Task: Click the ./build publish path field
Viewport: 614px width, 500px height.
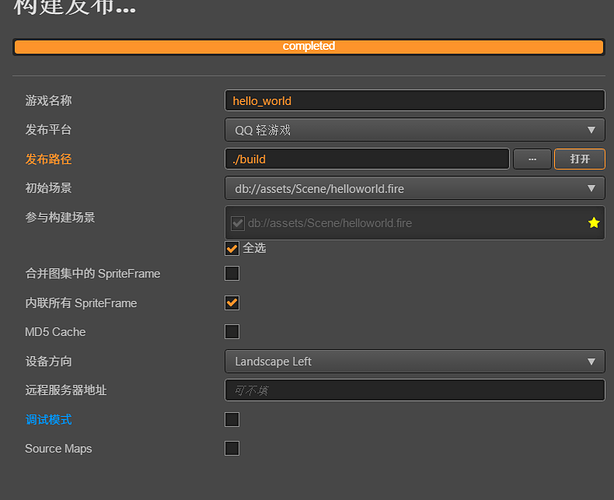Action: (367, 159)
